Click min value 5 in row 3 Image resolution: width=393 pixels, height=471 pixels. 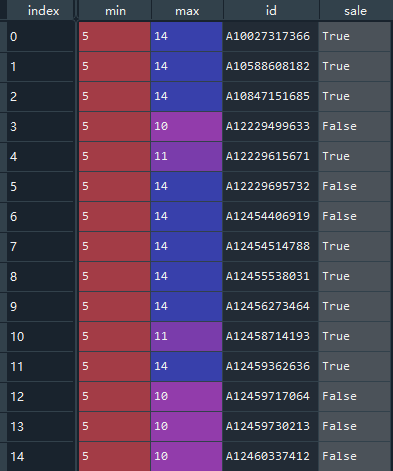(114, 126)
